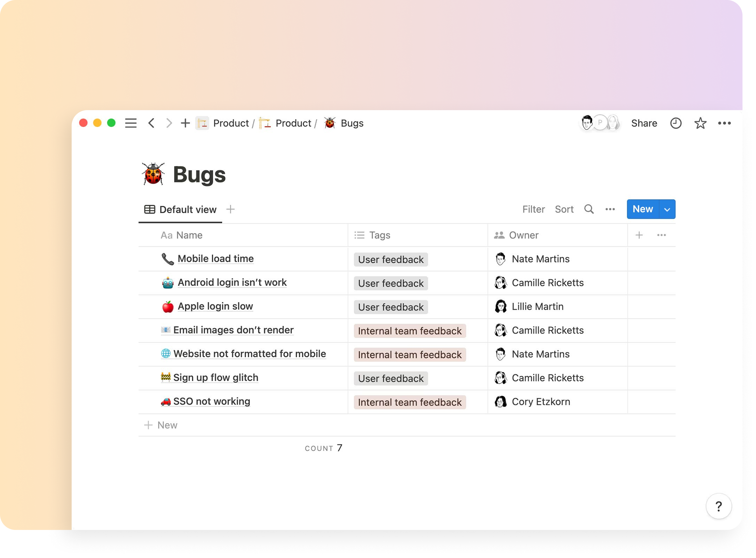Favorite this page with the star icon

701,123
